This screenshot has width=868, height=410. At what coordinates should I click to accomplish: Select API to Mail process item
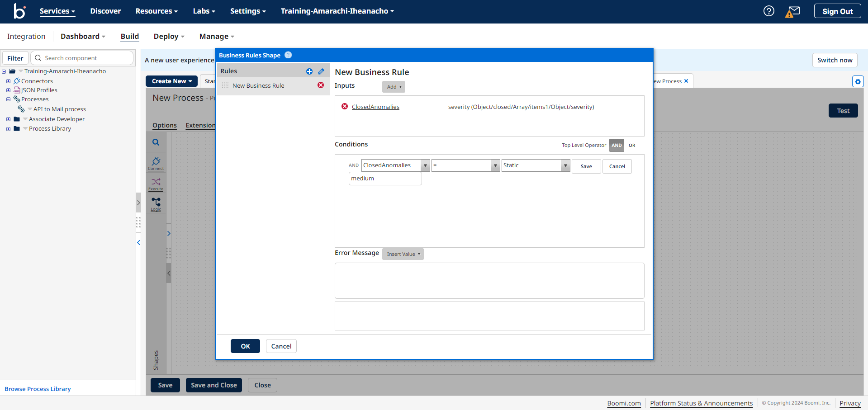pyautogui.click(x=59, y=109)
